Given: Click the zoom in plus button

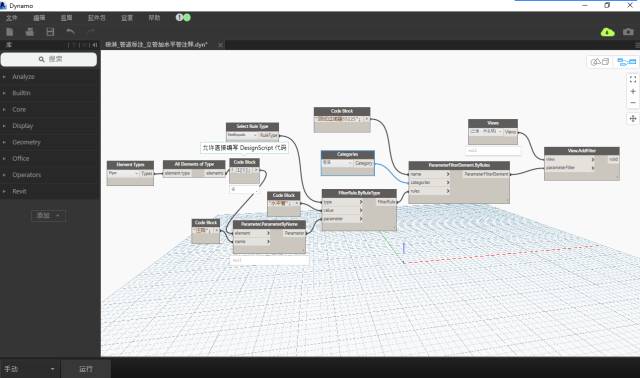Looking at the screenshot, I should 633,91.
